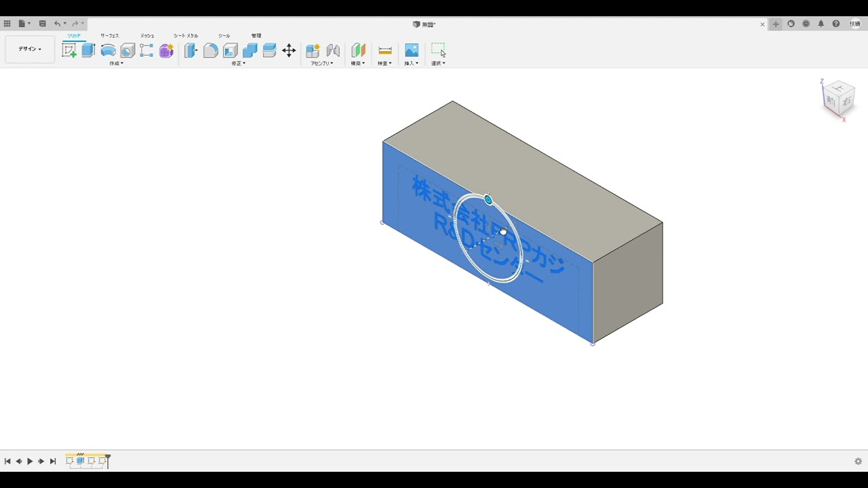Open the File menu document icon

22,24
